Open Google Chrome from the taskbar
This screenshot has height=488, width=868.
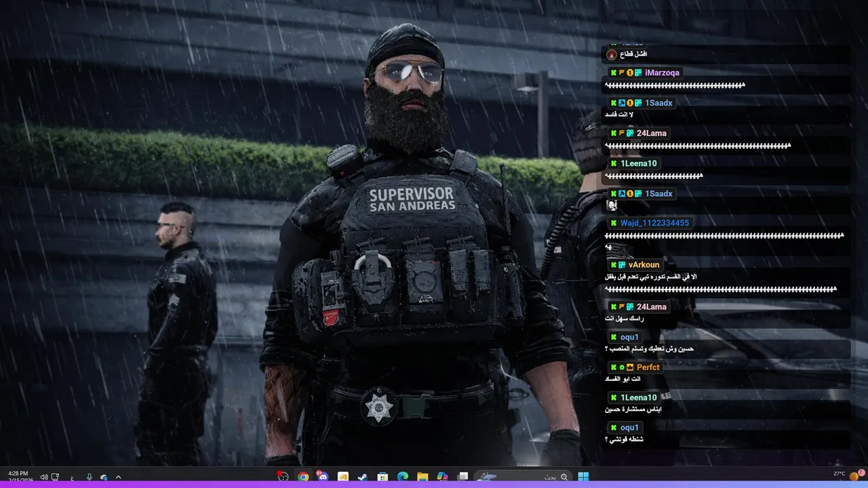(x=303, y=476)
